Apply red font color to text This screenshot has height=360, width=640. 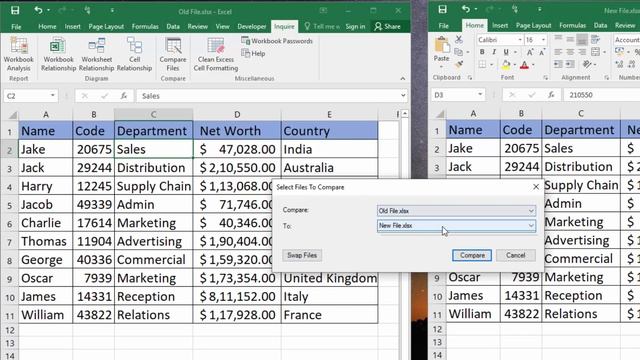[x=525, y=64]
